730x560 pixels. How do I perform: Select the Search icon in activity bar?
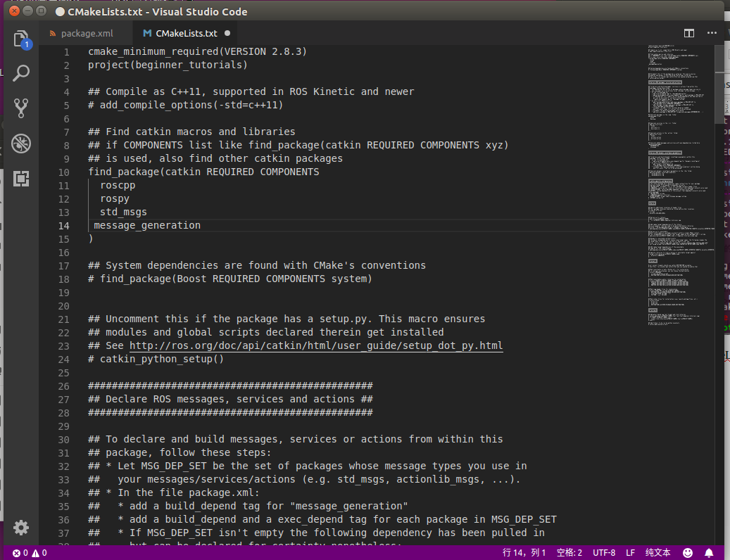pos(21,72)
